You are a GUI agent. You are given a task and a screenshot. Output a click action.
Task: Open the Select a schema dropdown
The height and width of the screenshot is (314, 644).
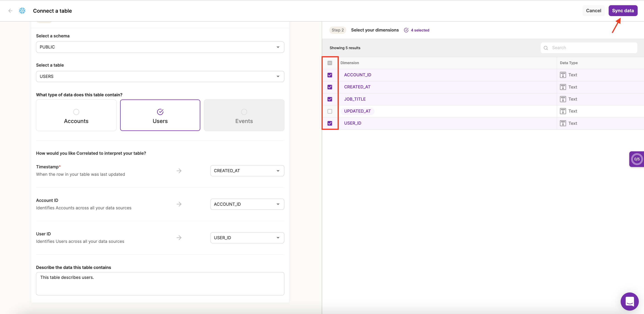(160, 47)
